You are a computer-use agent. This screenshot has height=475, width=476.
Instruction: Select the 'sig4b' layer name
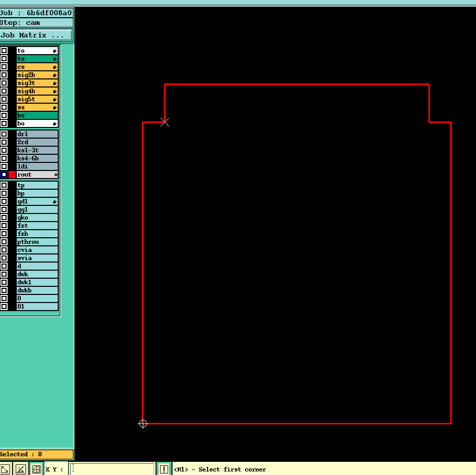37,91
